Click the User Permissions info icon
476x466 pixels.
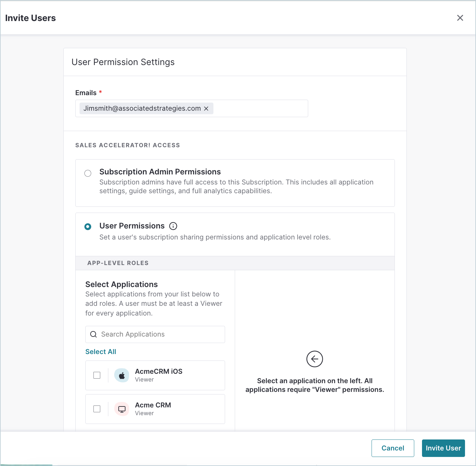pyautogui.click(x=173, y=226)
